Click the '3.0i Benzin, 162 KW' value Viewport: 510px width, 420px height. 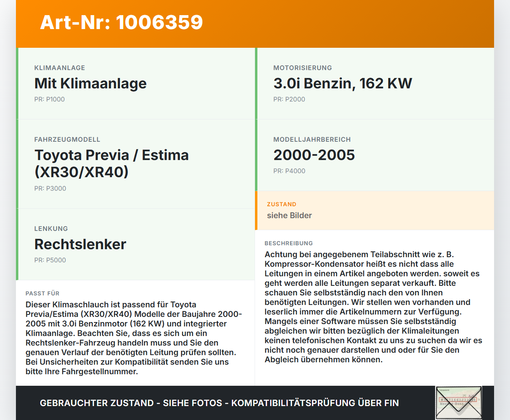click(343, 83)
